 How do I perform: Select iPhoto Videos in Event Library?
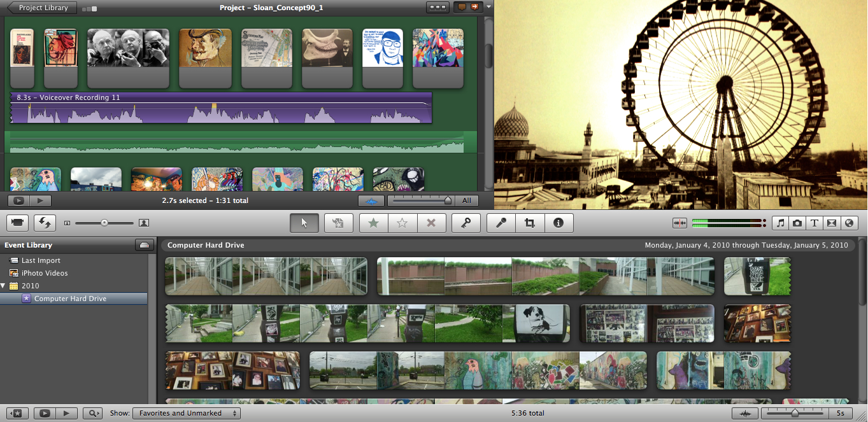pos(45,273)
